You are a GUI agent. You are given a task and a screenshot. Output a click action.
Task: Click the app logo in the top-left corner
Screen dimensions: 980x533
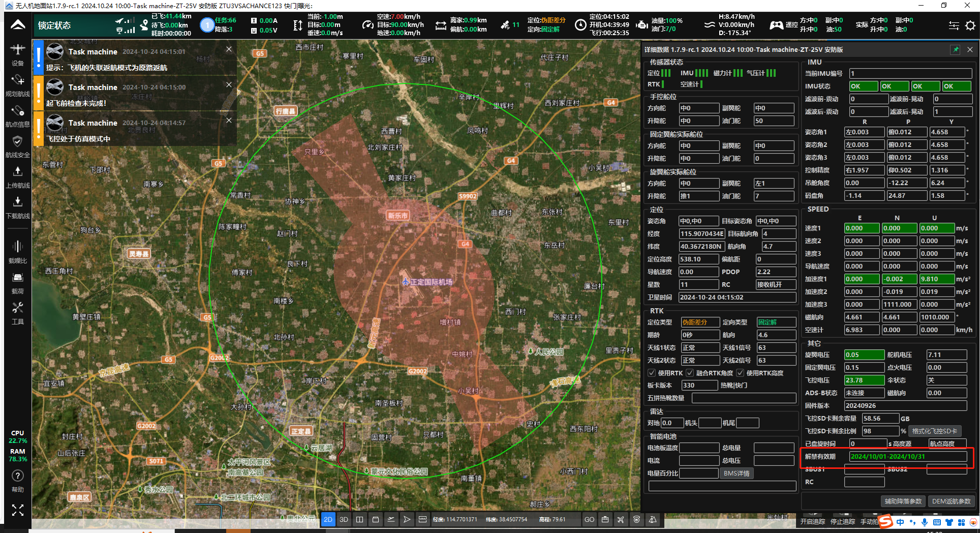pos(18,25)
